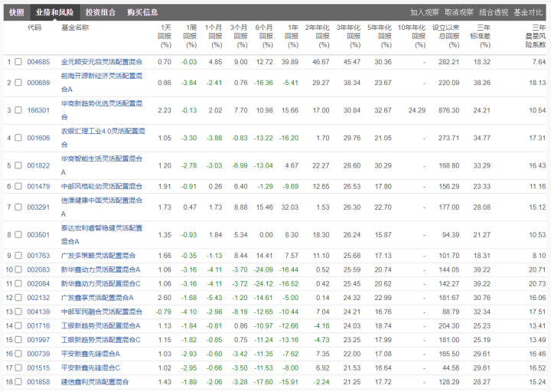Select checkbox of fund 001479
Image resolution: width=551 pixels, height=392 pixels.
coord(18,186)
